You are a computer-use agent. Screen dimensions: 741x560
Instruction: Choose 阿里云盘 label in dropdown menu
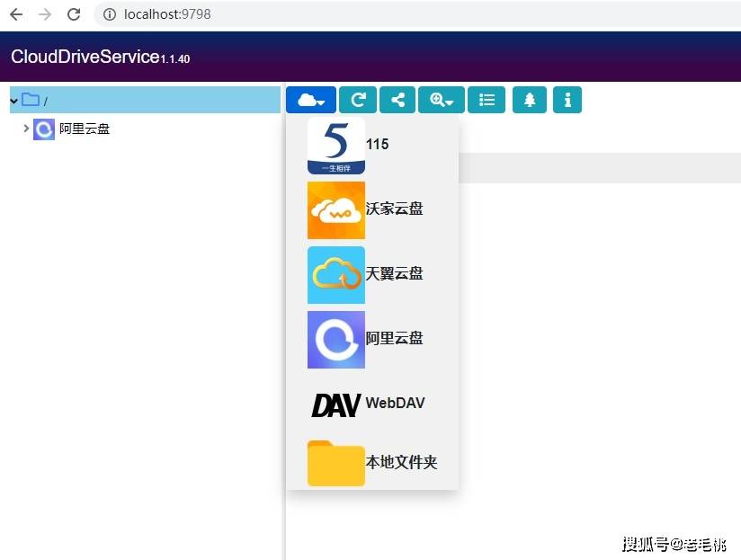tap(394, 338)
